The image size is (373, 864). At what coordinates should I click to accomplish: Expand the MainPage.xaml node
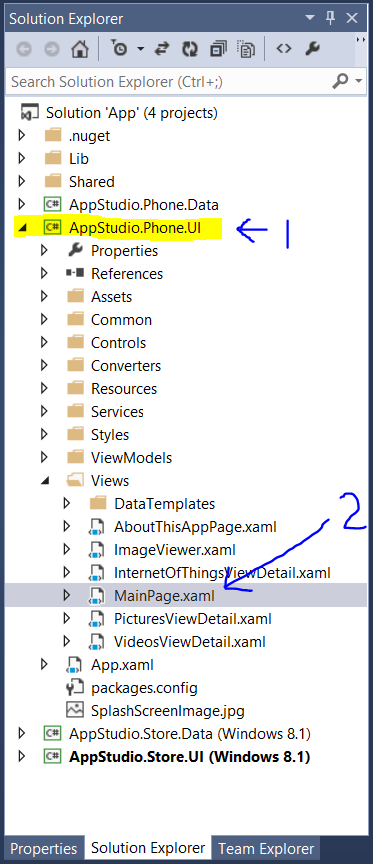[x=67, y=596]
